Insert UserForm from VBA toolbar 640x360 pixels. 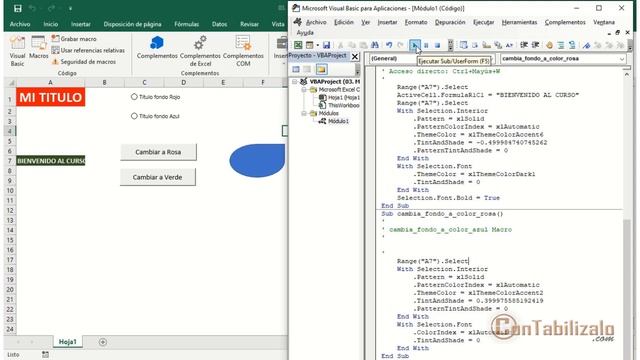(x=309, y=45)
